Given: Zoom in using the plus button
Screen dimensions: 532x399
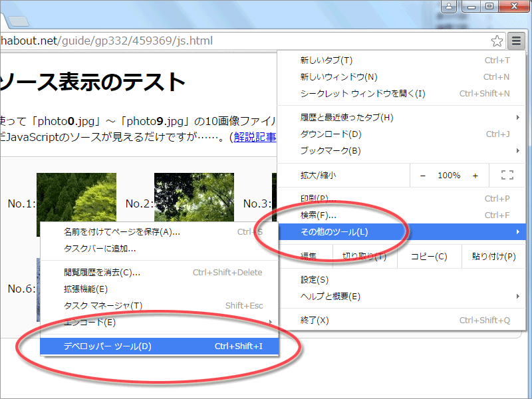Looking at the screenshot, I should point(474,175).
